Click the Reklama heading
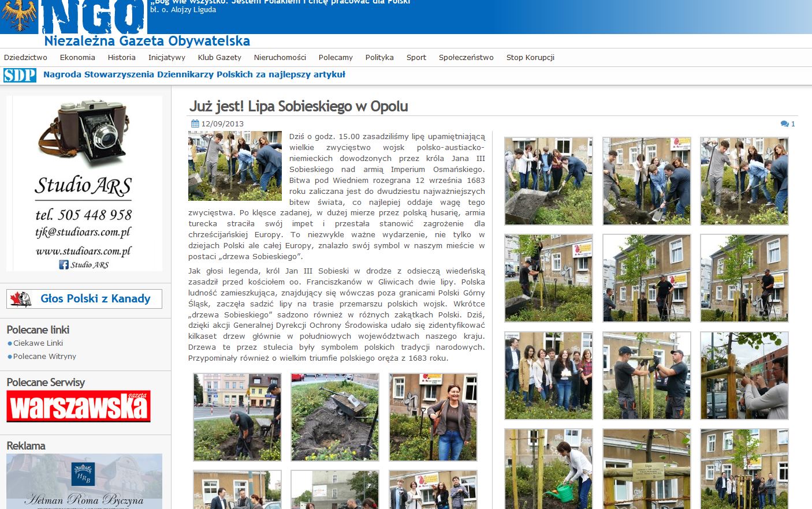The image size is (812, 509). [26, 446]
